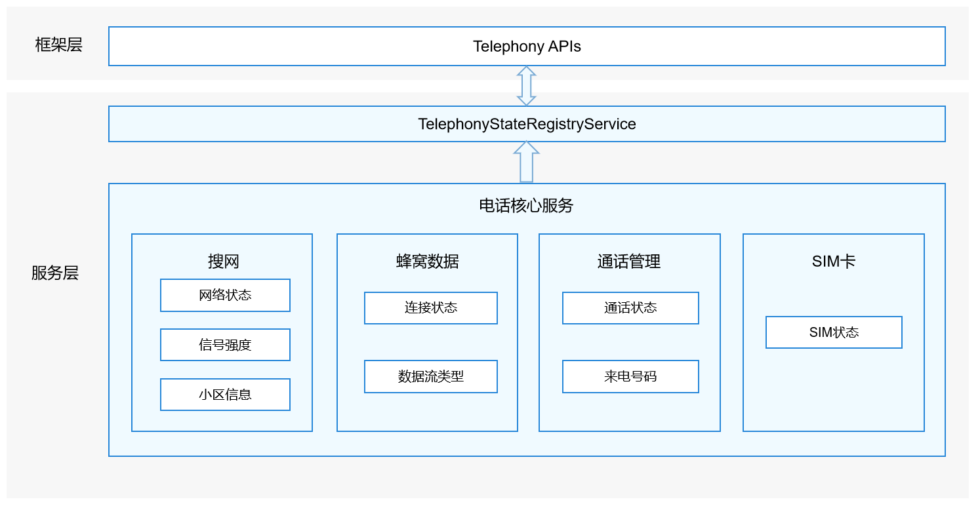
Task: Click the 电话核心服务 title text
Action: coord(526,206)
